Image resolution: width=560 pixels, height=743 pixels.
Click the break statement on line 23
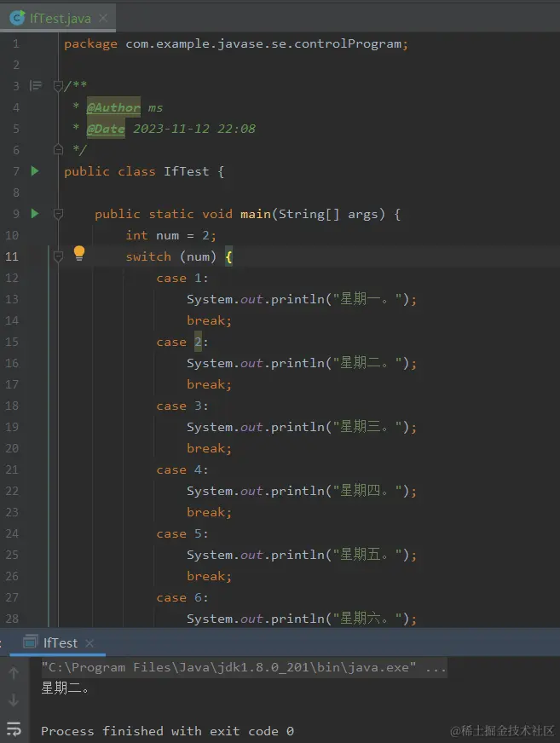(x=209, y=513)
